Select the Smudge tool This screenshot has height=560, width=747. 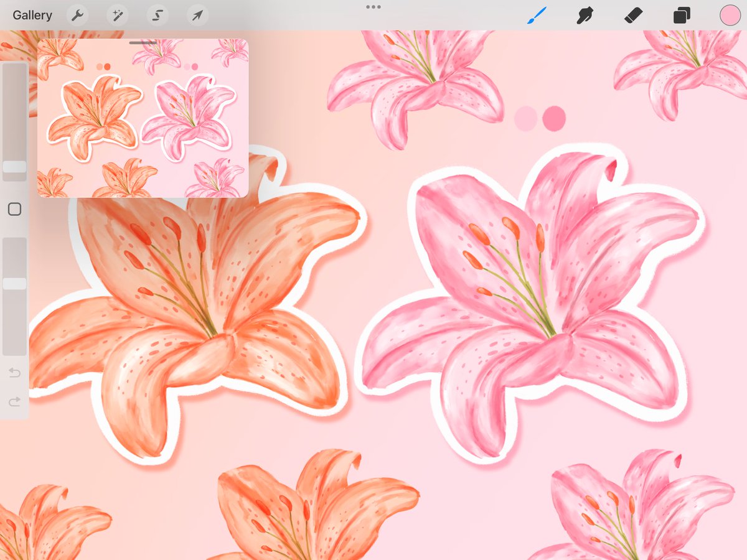(584, 16)
